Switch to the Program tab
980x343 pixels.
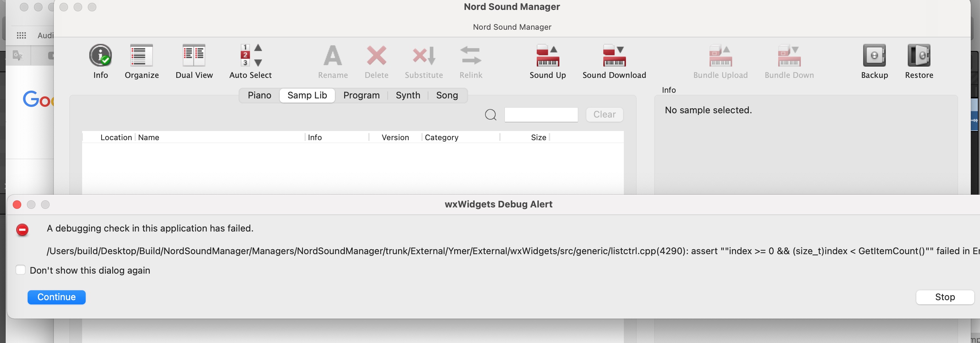(x=361, y=95)
